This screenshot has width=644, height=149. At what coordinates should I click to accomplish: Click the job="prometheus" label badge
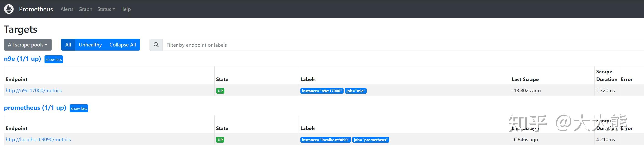coord(371,140)
